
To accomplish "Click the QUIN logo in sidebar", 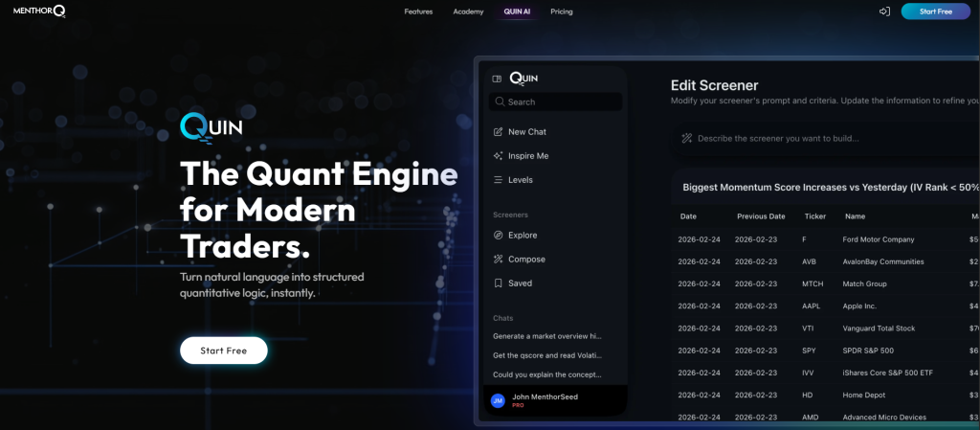I will pyautogui.click(x=523, y=79).
